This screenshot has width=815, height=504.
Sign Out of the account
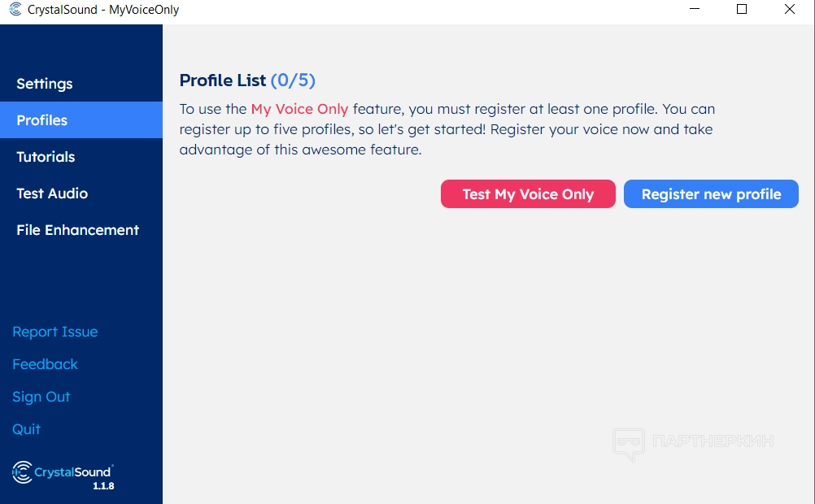pyautogui.click(x=41, y=397)
